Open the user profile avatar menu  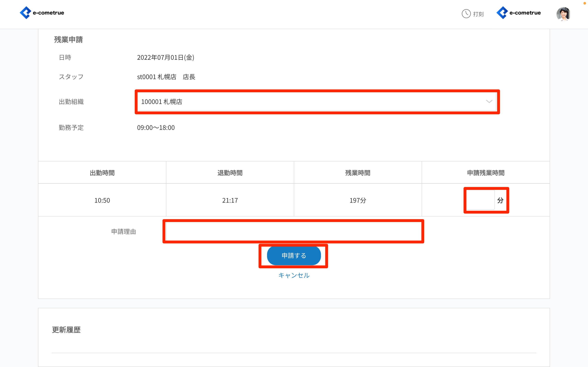tap(563, 14)
